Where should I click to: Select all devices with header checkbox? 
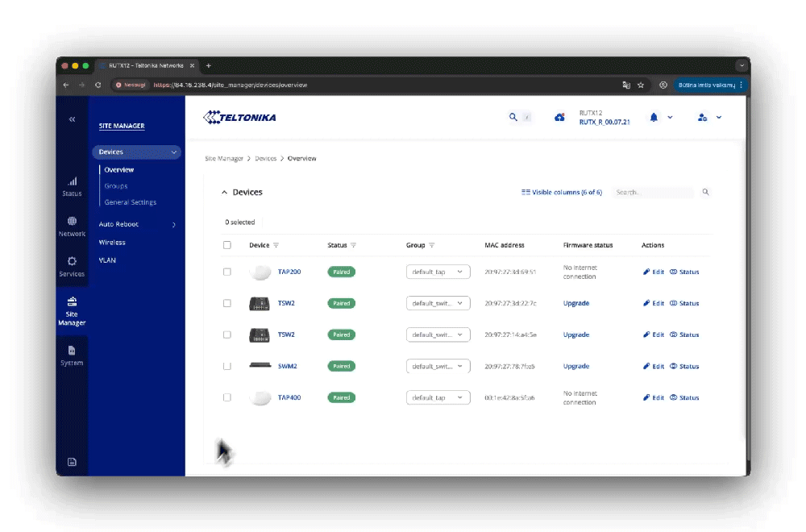[x=227, y=245]
